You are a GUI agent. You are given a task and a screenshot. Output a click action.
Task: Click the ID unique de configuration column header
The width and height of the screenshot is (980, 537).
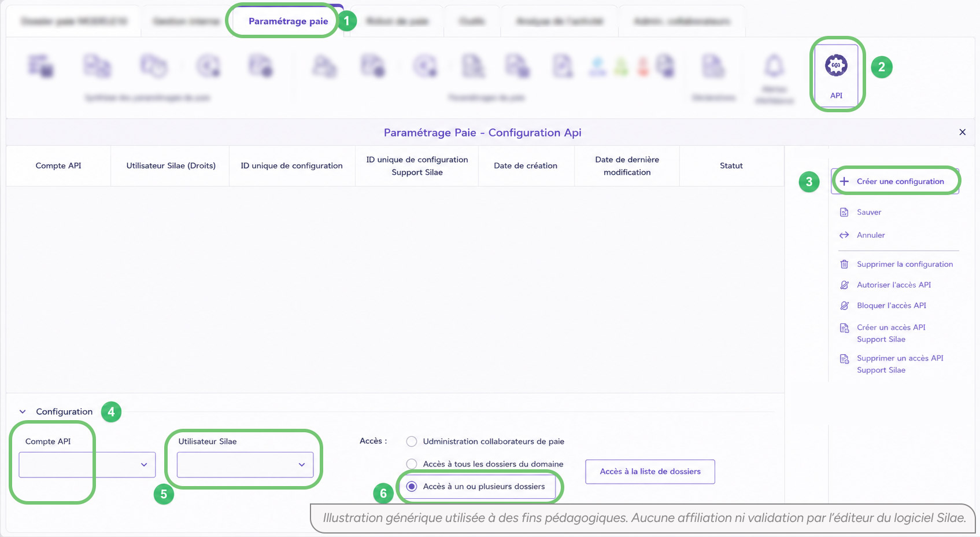tap(292, 165)
